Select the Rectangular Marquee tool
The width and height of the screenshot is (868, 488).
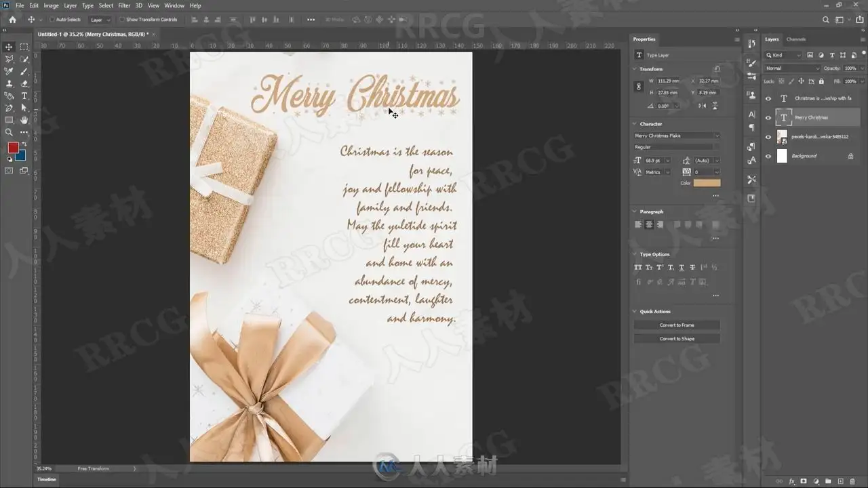point(24,47)
